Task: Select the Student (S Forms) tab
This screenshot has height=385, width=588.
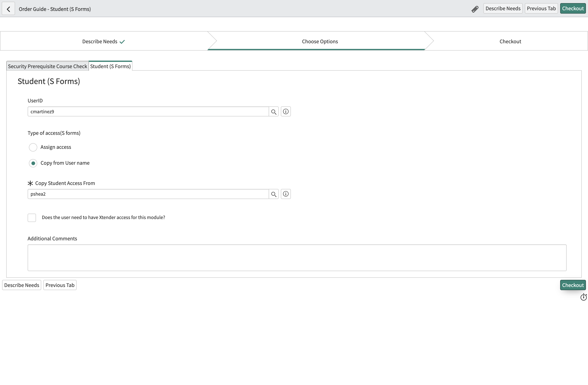Action: pos(110,66)
